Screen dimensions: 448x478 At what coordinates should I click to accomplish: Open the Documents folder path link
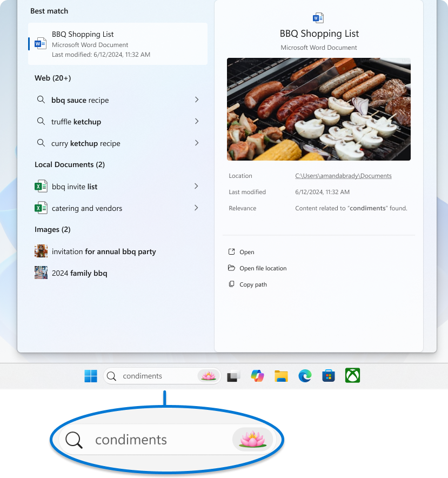click(343, 176)
